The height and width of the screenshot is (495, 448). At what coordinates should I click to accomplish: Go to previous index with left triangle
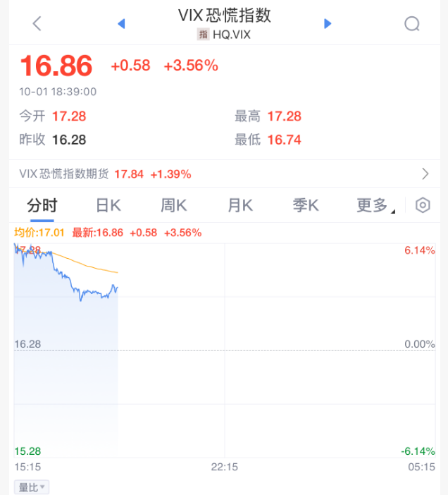[x=121, y=24]
